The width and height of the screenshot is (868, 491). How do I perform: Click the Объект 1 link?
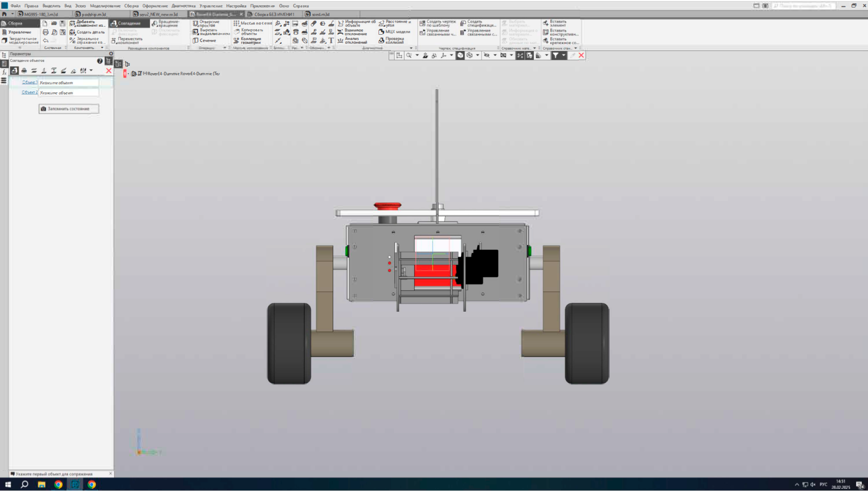[29, 83]
